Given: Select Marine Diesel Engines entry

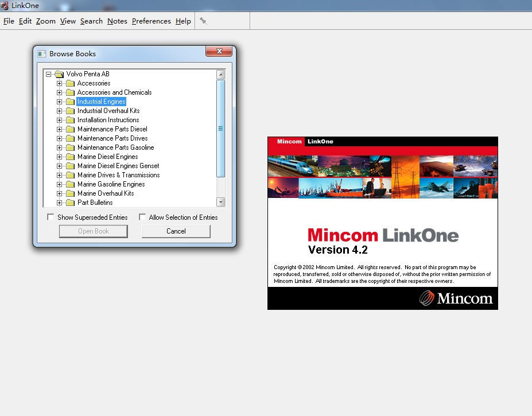Looking at the screenshot, I should click(107, 157).
